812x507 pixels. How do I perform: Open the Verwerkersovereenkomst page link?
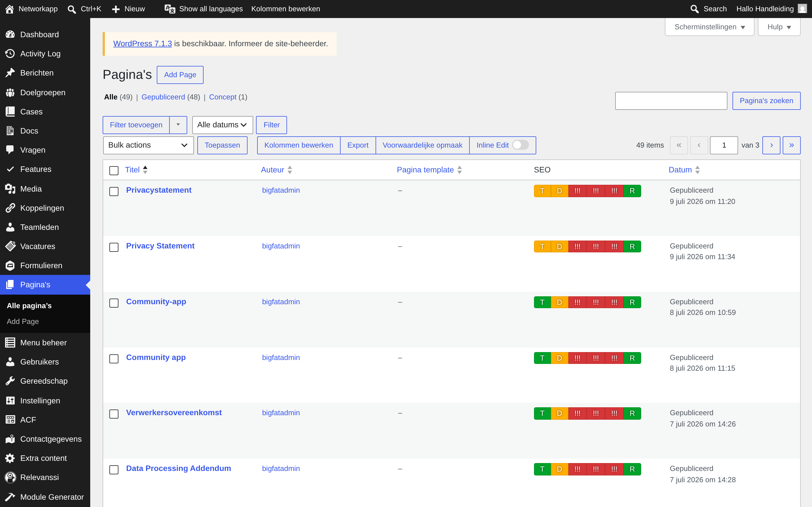tap(174, 412)
